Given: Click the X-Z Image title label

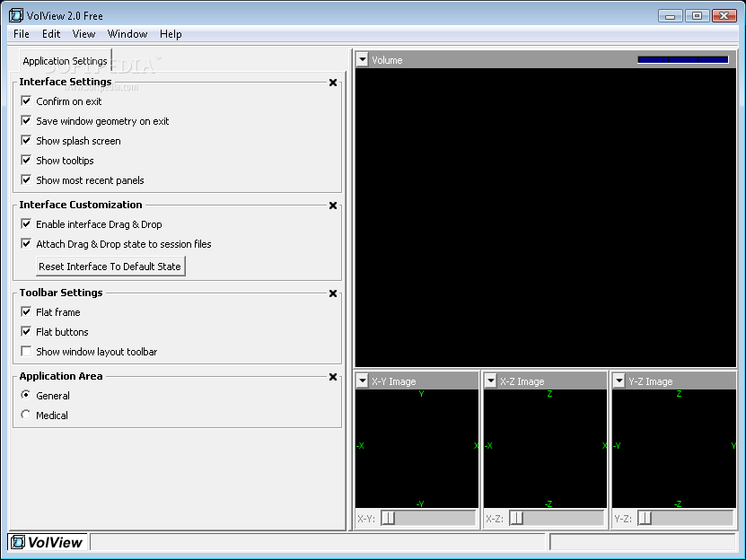Looking at the screenshot, I should [x=522, y=381].
